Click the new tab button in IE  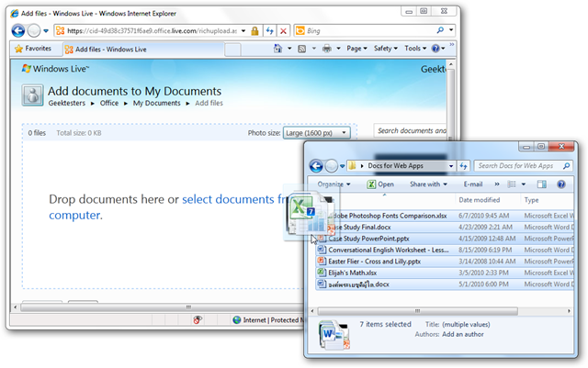coord(232,50)
